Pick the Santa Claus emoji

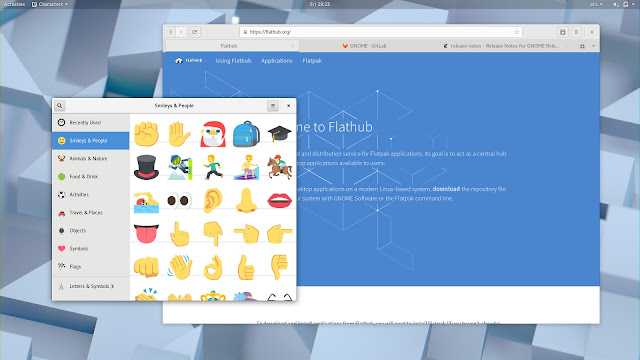(x=213, y=134)
